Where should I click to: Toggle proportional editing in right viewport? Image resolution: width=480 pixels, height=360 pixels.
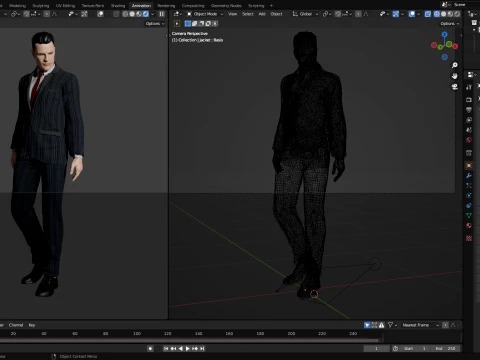point(358,14)
